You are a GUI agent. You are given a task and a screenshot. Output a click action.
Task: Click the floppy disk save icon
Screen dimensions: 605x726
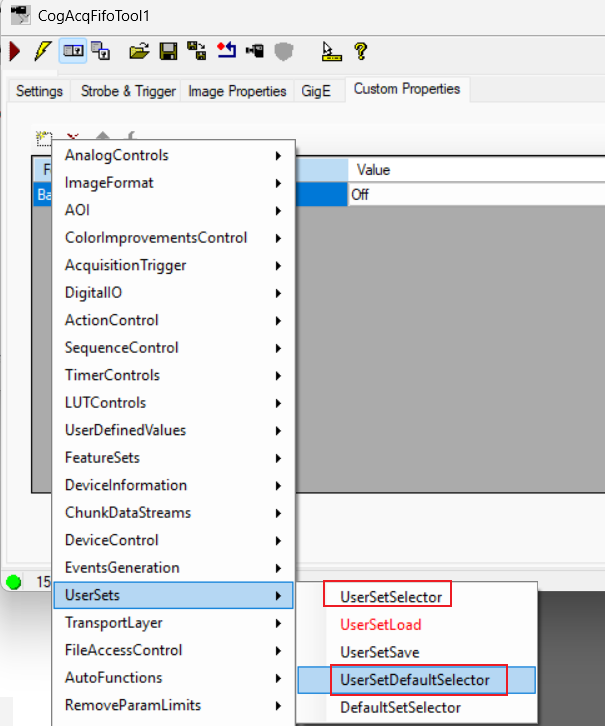click(x=168, y=51)
